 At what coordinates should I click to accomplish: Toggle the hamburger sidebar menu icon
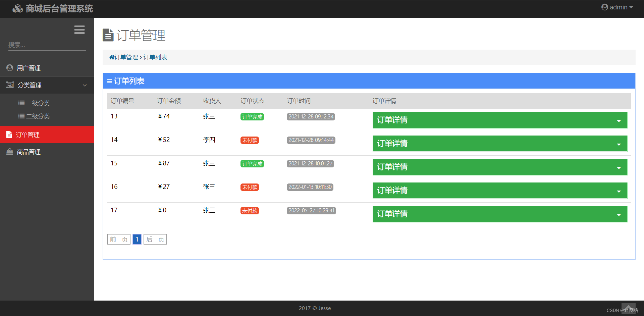pos(79,30)
